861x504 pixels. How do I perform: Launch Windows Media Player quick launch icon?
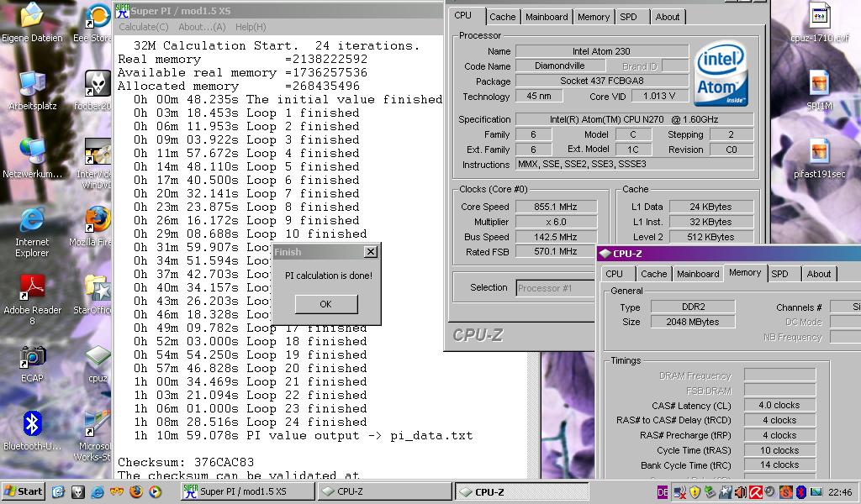coord(156,491)
